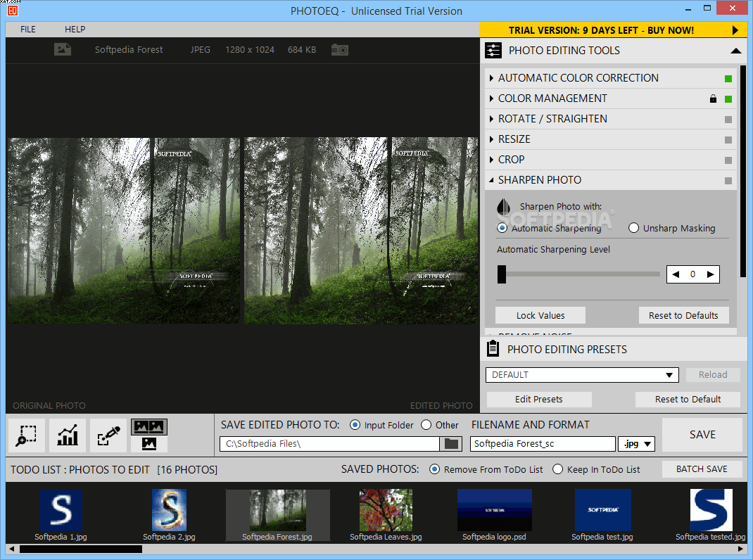Toggle the Sharpen Photo status square
The image size is (753, 560).
(x=728, y=181)
